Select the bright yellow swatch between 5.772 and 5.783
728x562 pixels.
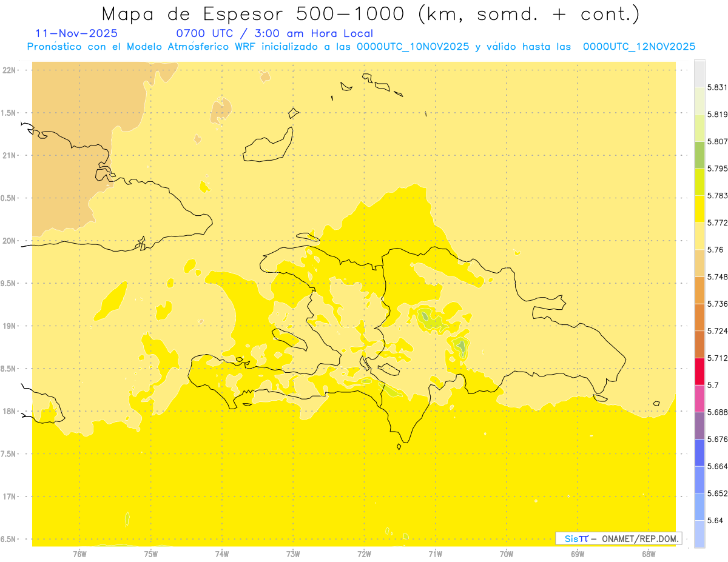pyautogui.click(x=699, y=209)
